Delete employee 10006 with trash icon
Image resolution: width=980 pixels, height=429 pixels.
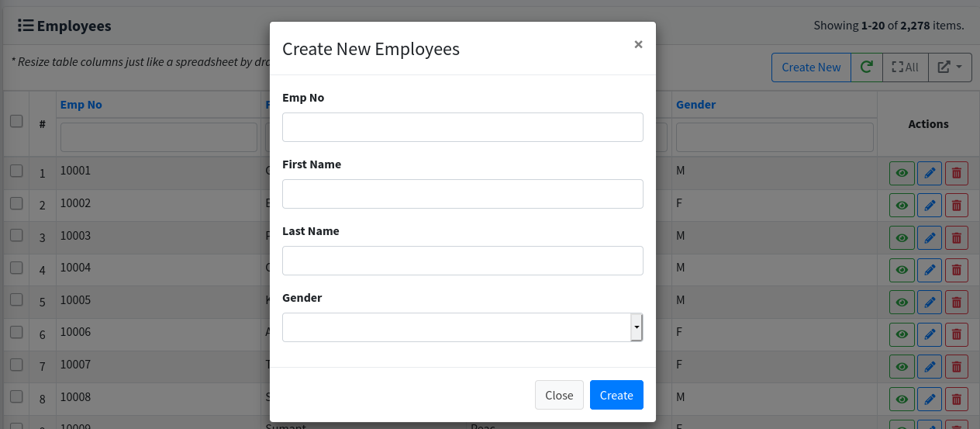coord(956,335)
